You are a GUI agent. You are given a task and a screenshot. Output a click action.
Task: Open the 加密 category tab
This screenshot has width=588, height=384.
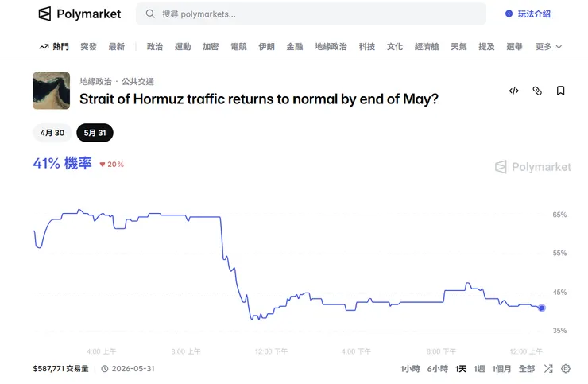211,47
